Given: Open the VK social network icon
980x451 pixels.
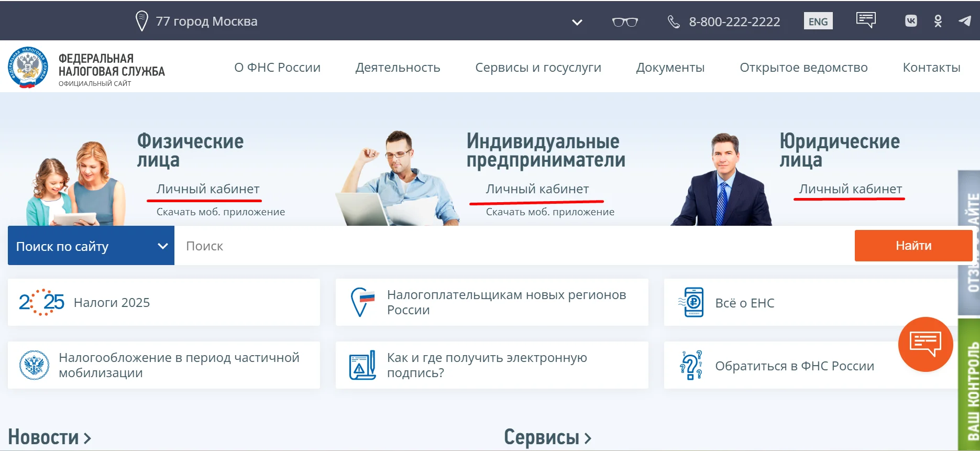Looking at the screenshot, I should (911, 21).
